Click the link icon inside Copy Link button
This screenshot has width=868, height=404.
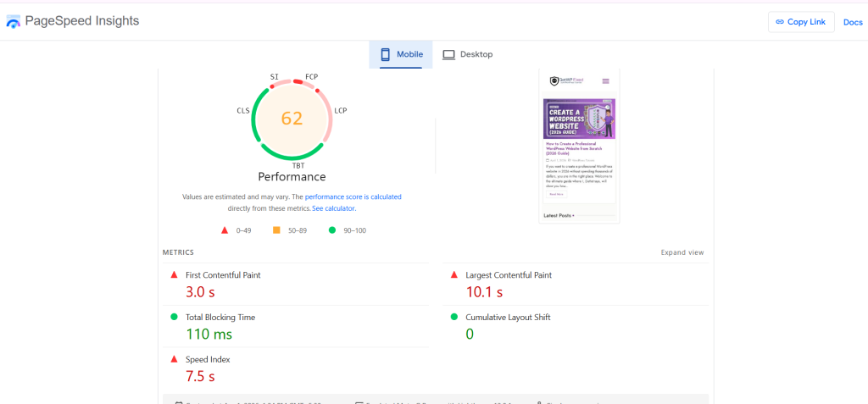pyautogui.click(x=780, y=22)
